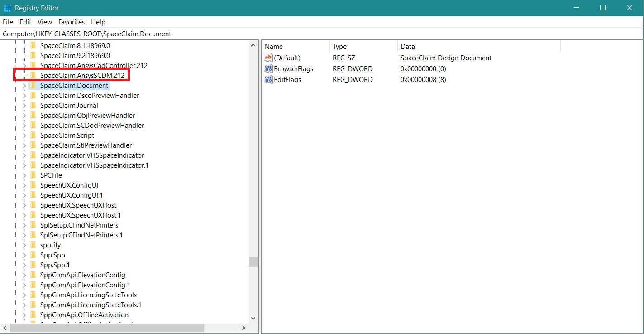This screenshot has width=644, height=334.
Task: Click the BrowserFlags DWORD value icon
Action: click(x=268, y=69)
